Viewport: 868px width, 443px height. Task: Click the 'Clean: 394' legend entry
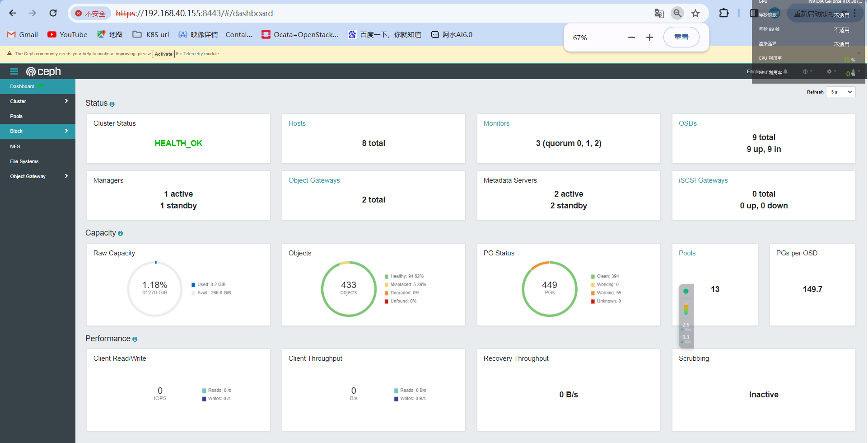(x=605, y=277)
